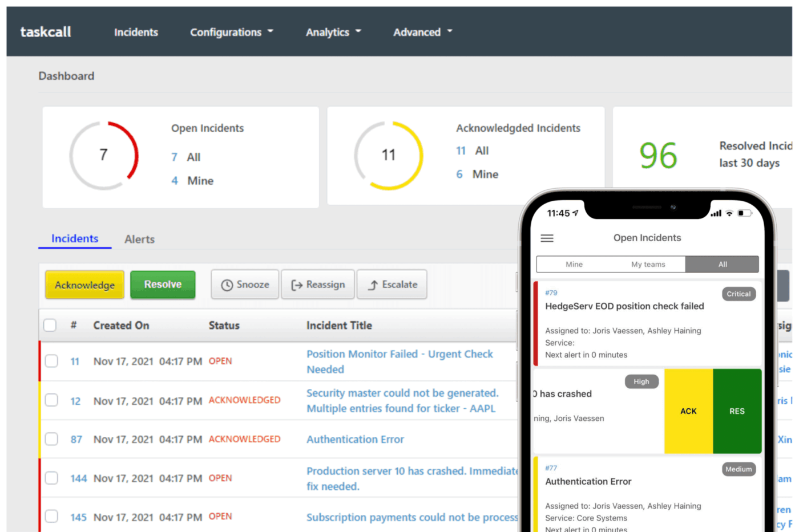Click the Reassign arrow icon
Image resolution: width=799 pixels, height=532 pixels.
click(297, 285)
